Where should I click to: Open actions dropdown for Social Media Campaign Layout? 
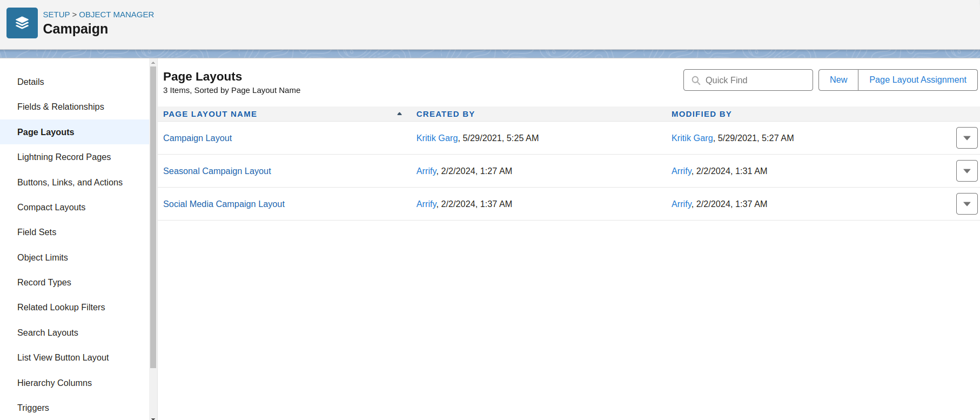point(966,204)
